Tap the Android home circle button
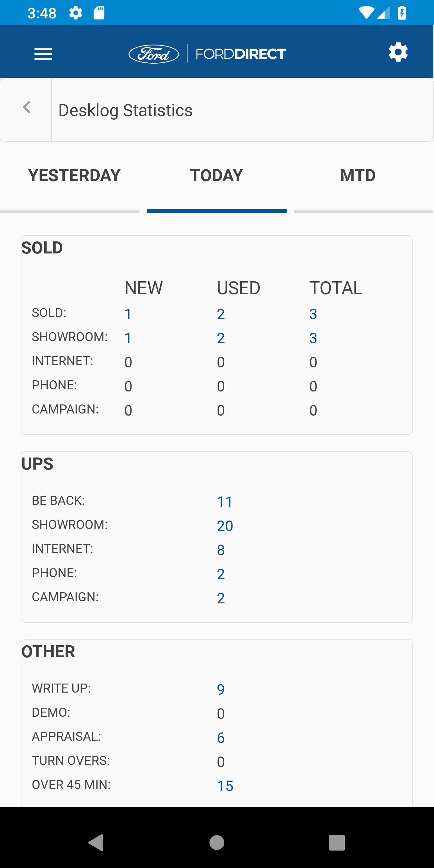This screenshot has width=434, height=868. 217,842
